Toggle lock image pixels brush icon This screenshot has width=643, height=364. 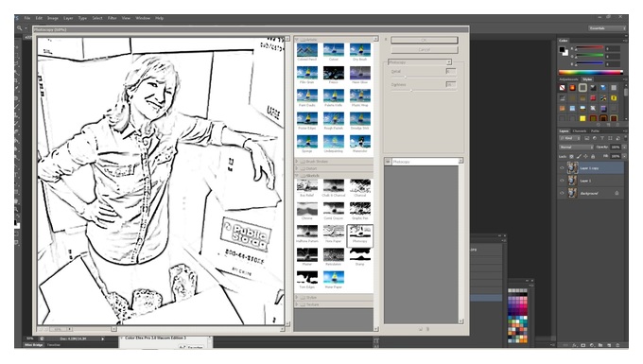579,157
